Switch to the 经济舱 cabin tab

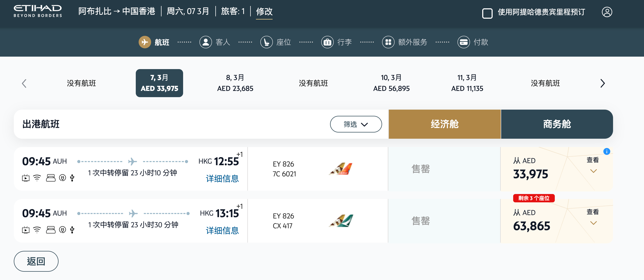pyautogui.click(x=445, y=124)
